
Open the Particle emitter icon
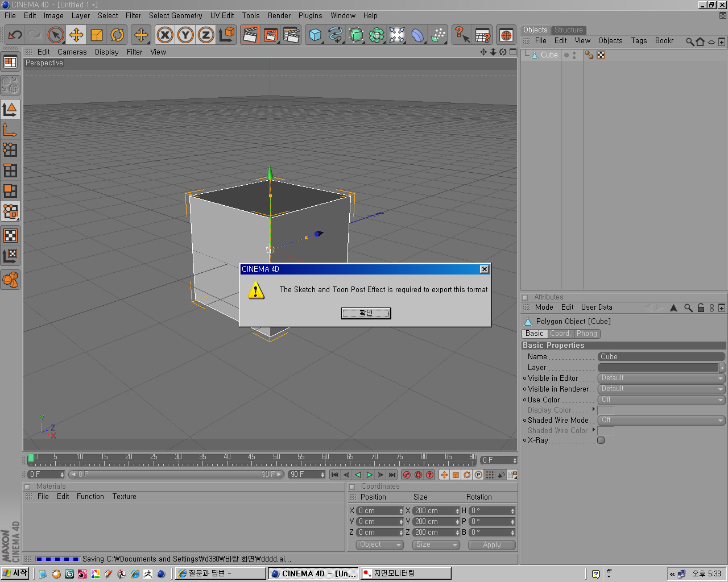coord(438,35)
